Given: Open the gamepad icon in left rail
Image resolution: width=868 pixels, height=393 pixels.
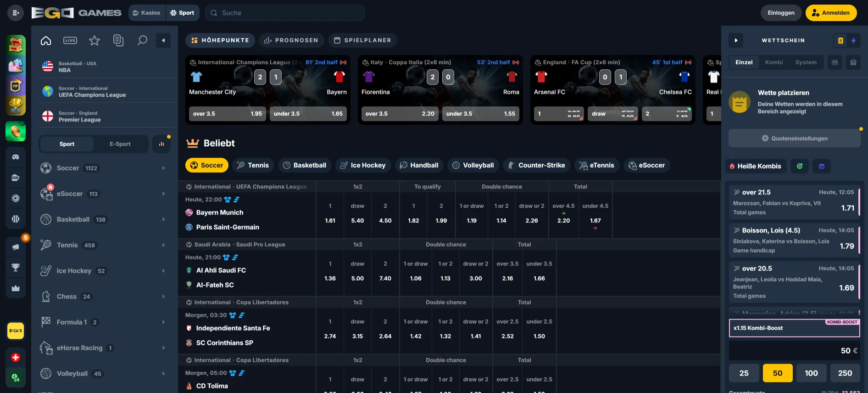Looking at the screenshot, I should [x=16, y=157].
